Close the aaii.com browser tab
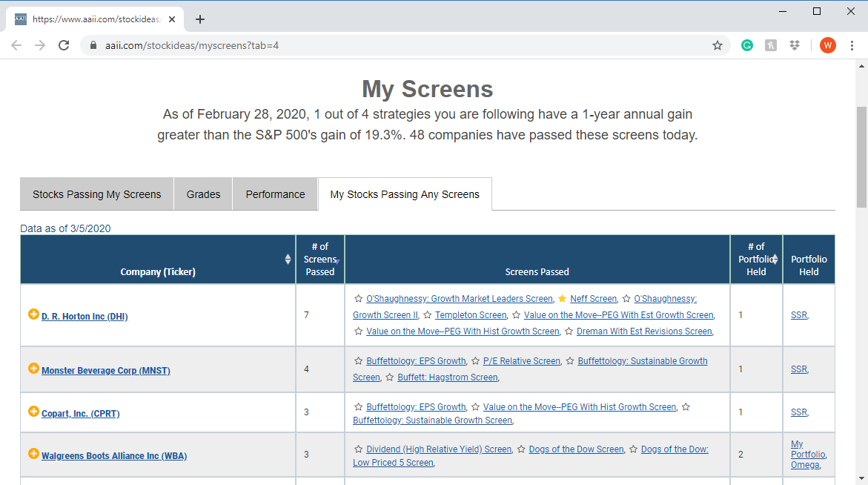 172,19
